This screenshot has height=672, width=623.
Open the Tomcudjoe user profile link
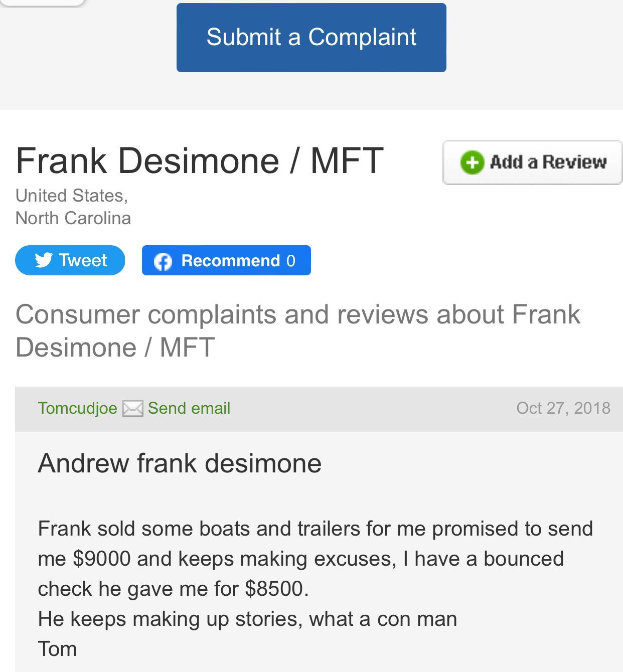(77, 408)
